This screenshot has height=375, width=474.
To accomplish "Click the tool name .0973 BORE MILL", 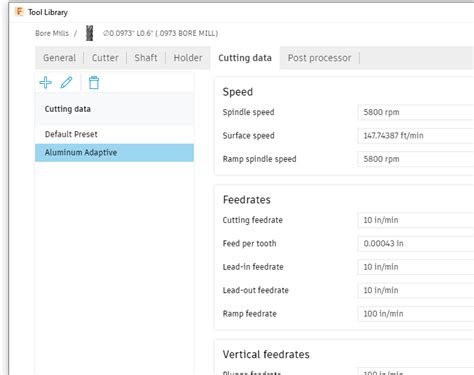I will (x=160, y=33).
